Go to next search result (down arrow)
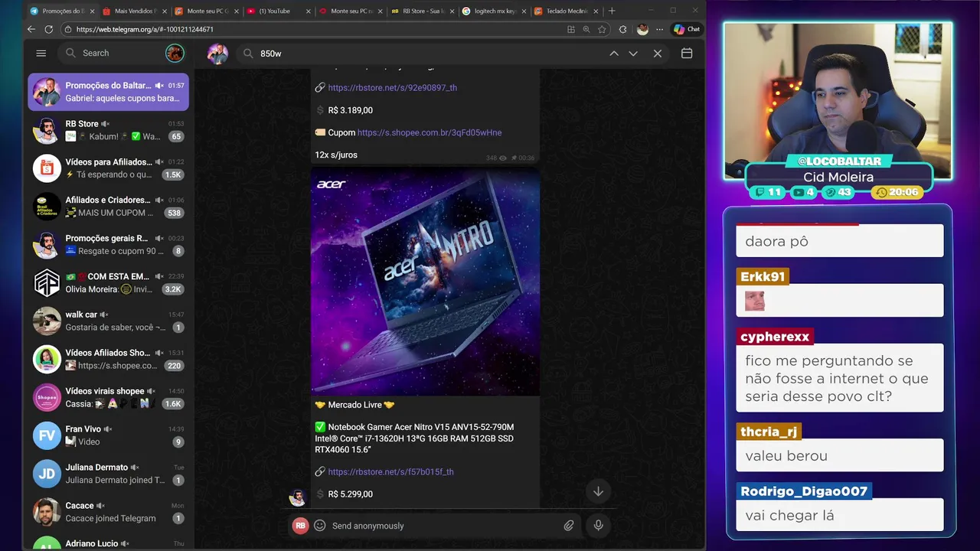Viewport: 980px width, 551px height. click(633, 54)
